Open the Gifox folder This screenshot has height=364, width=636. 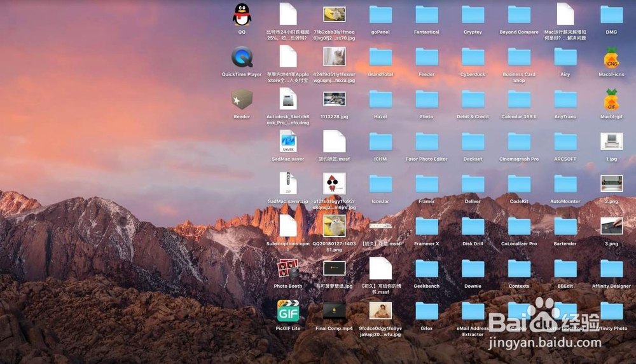[x=427, y=311]
